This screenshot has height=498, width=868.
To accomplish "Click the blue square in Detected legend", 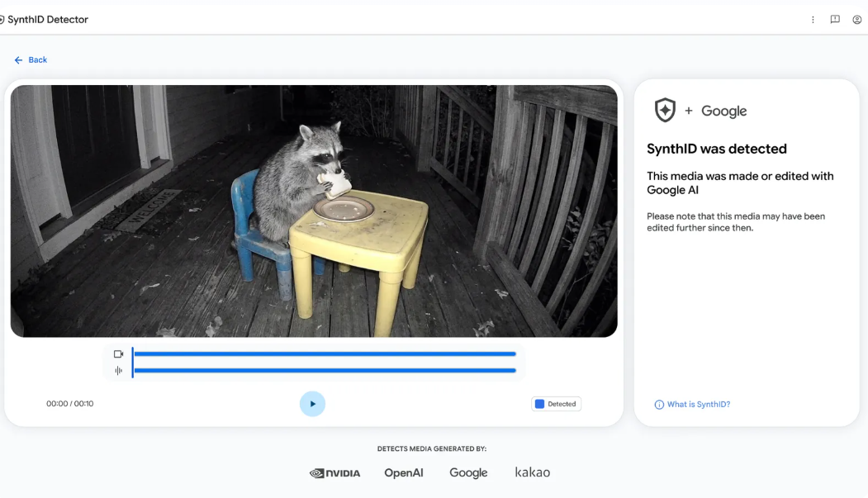I will 539,404.
